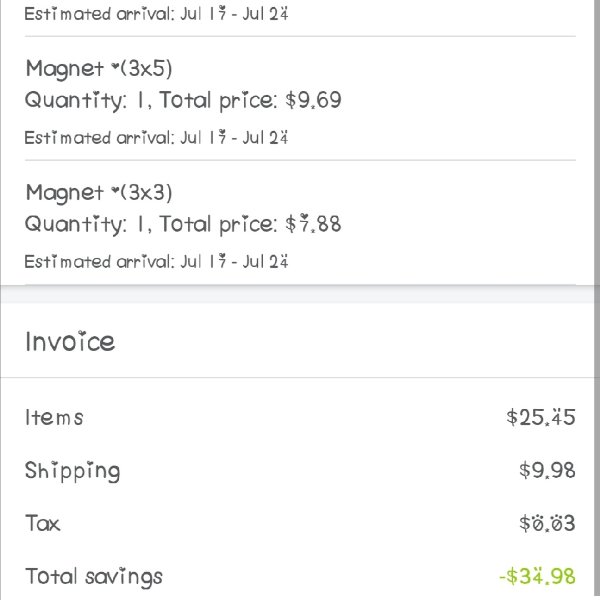Viewport: 600px width, 600px height.
Task: Click estimated arrival under Magnet (3x3)
Action: [x=156, y=262]
